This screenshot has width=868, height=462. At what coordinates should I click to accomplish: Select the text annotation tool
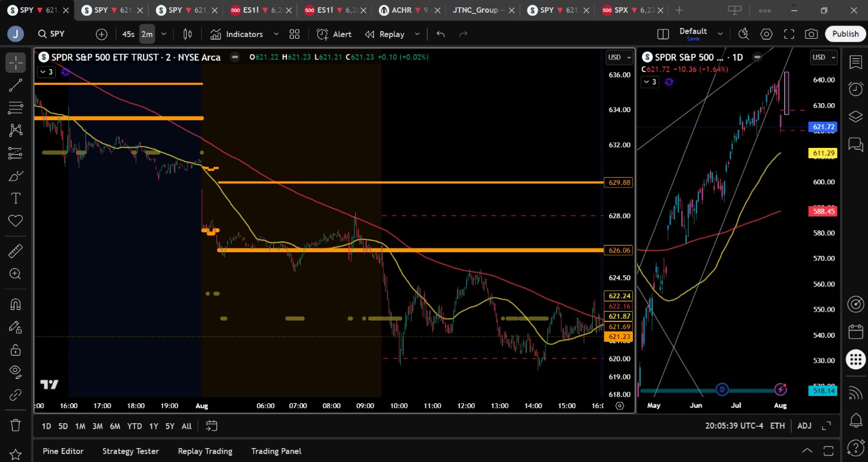pos(16,198)
